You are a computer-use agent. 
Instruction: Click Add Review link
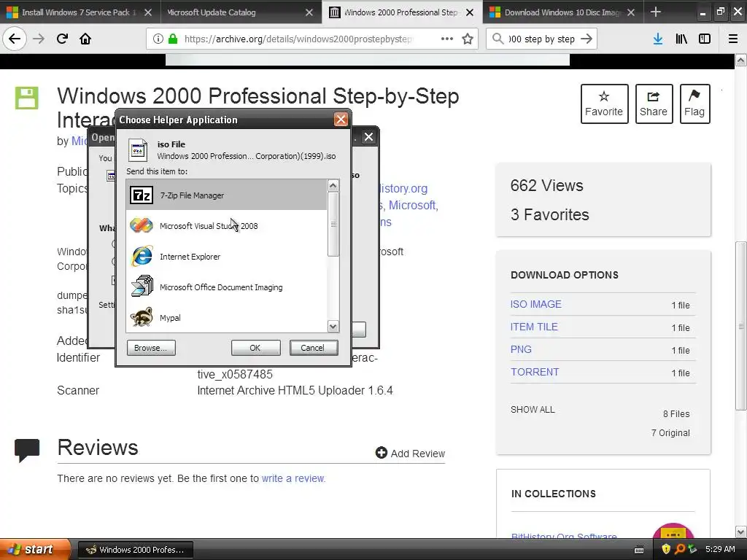410,454
